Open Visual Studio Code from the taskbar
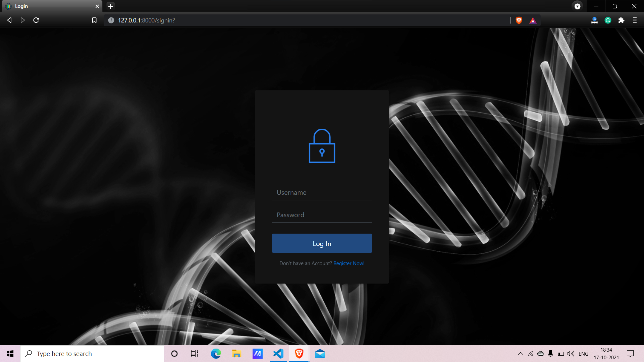This screenshot has width=644, height=362. tap(278, 354)
